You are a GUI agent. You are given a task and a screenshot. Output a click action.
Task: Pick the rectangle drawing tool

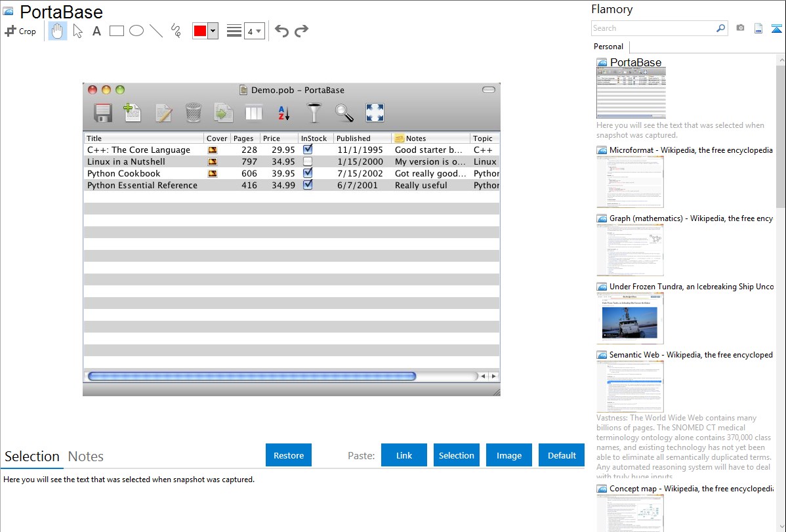pyautogui.click(x=117, y=31)
